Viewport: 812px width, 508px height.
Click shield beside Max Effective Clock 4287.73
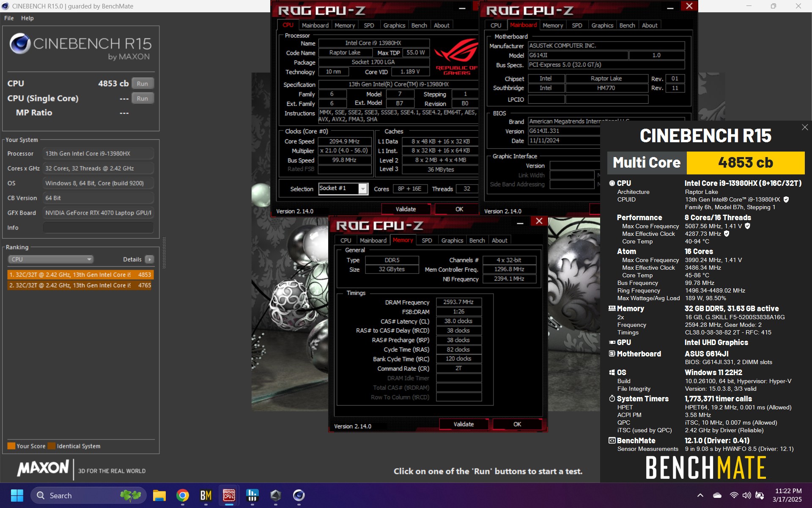pyautogui.click(x=727, y=234)
